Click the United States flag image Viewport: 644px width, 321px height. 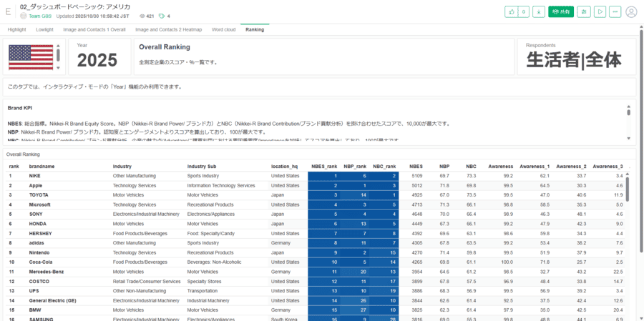click(31, 57)
